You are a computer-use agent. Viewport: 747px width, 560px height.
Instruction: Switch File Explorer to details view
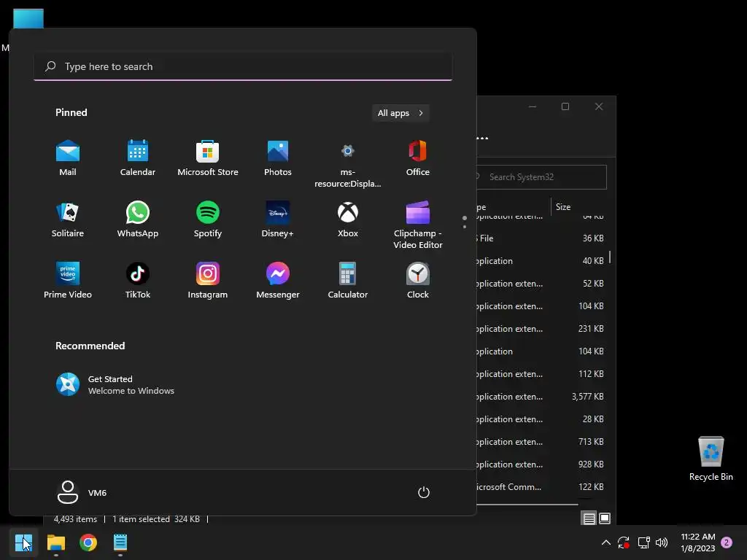[589, 518]
